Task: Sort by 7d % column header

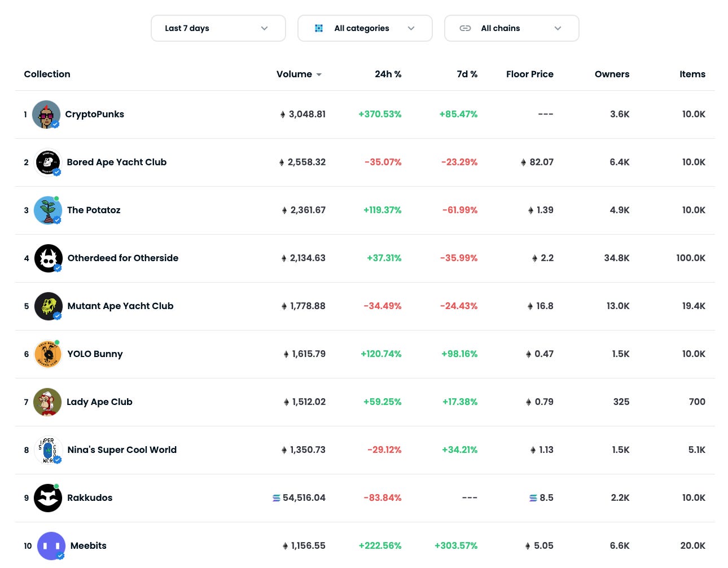Action: [467, 74]
